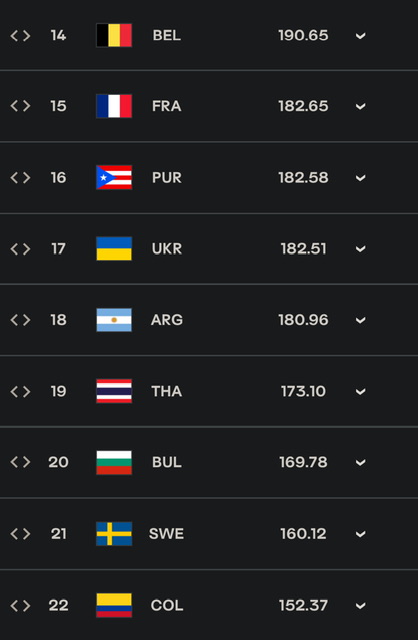
Task: Click the rank movement arrows beside 14
Action: tap(20, 36)
